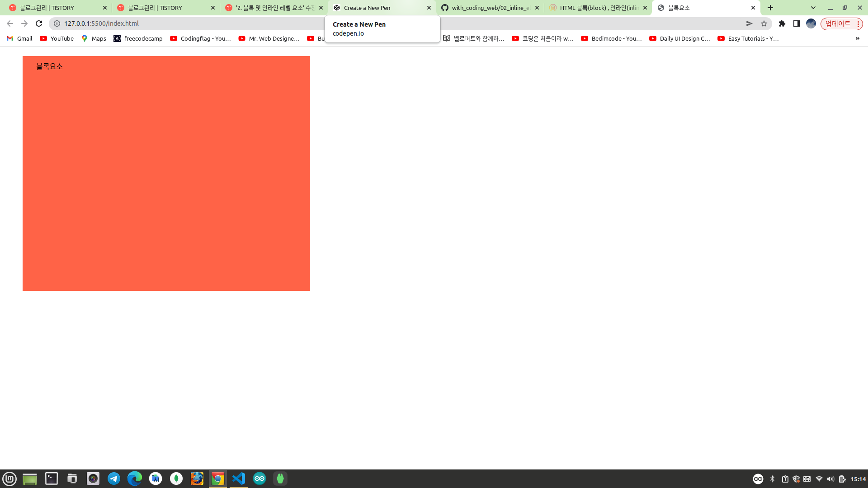Expand the tab search dropdown
Image resolution: width=868 pixels, height=488 pixels.
[x=813, y=8]
